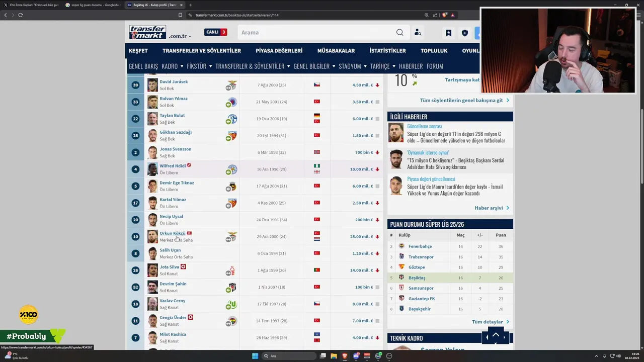Click Devrim Şahin's previous club crest
This screenshot has width=644, height=362.
[x=232, y=288]
